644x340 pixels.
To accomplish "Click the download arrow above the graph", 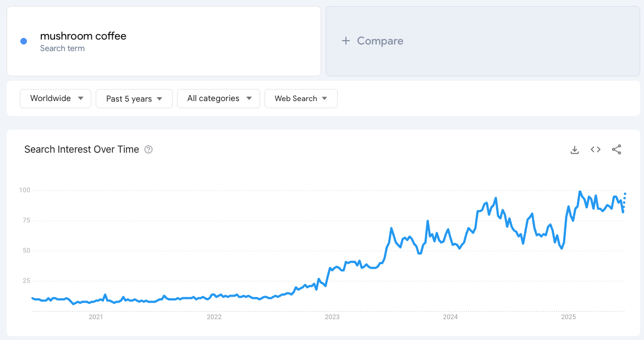I will pos(574,149).
